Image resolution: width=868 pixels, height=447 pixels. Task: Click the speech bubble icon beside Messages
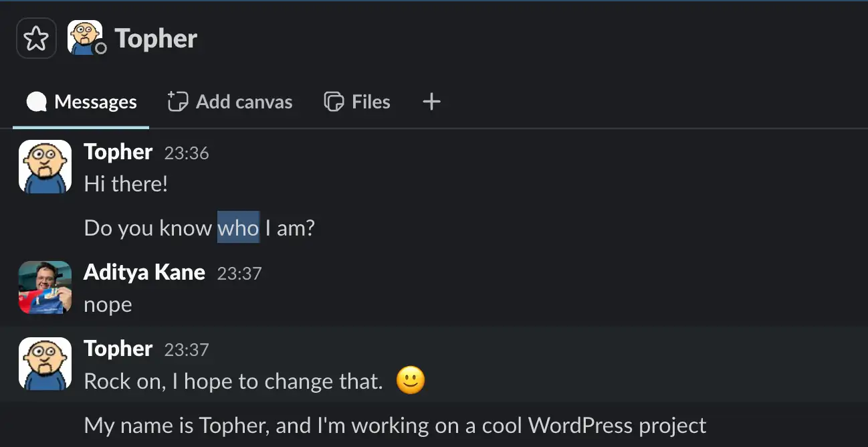click(37, 102)
